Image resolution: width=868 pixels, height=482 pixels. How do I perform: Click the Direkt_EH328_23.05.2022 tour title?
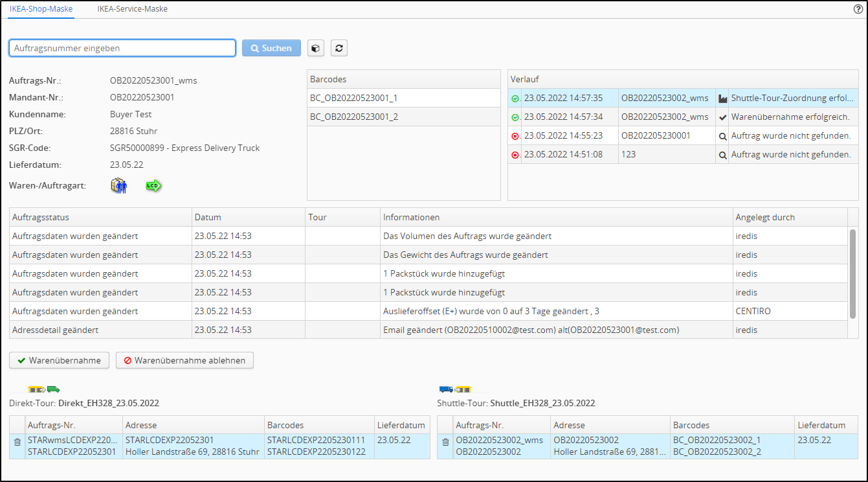[109, 403]
